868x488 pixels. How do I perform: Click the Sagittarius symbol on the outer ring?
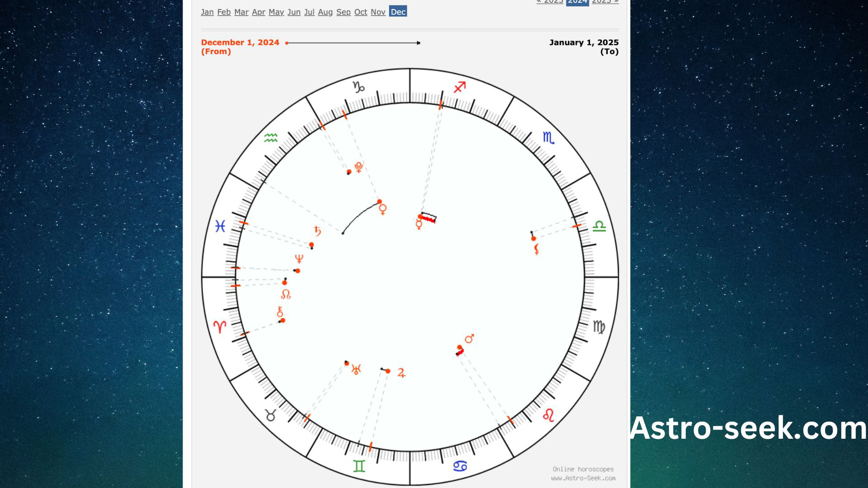pos(460,86)
